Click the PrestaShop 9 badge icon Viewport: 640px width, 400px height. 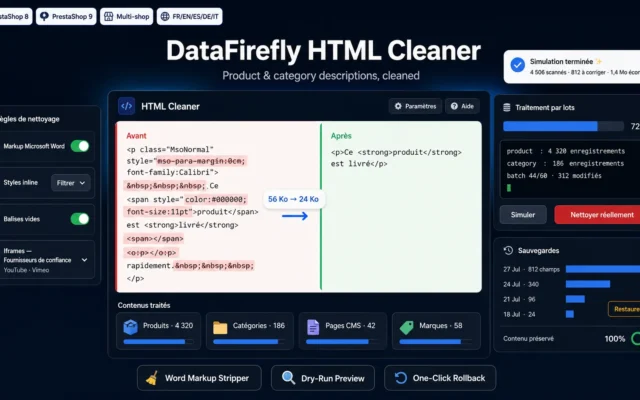pyautogui.click(x=44, y=16)
